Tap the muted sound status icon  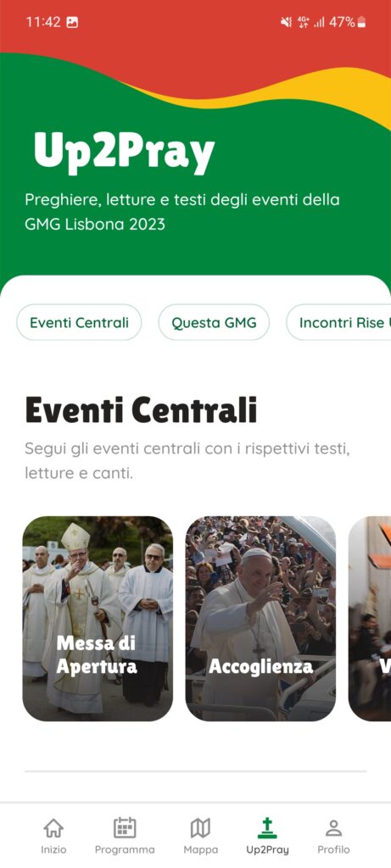pyautogui.click(x=286, y=22)
